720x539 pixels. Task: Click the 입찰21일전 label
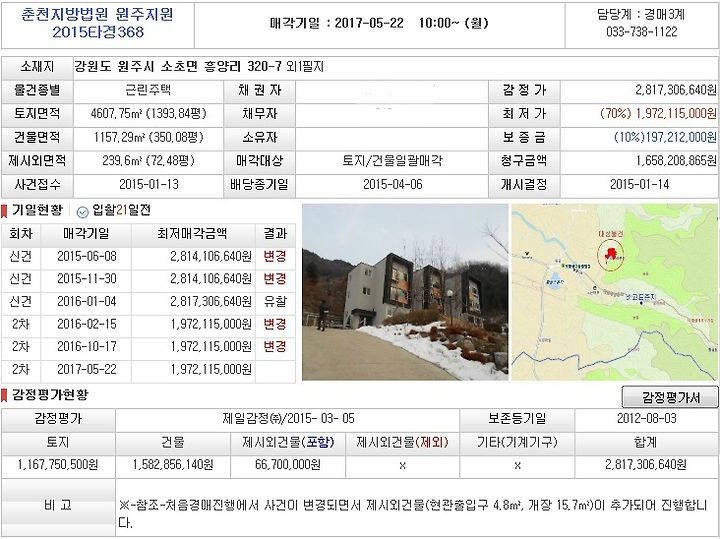(x=121, y=211)
